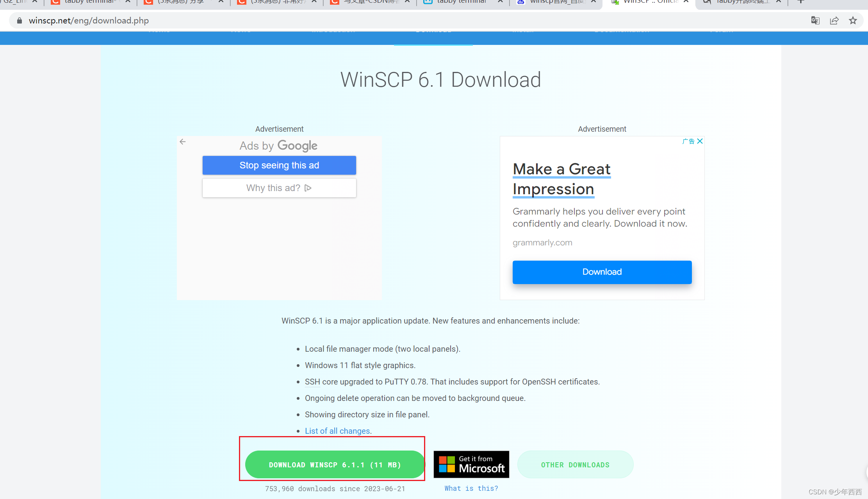Viewport: 868px width, 499px height.
Task: Click Grammarly Download button
Action: 602,272
